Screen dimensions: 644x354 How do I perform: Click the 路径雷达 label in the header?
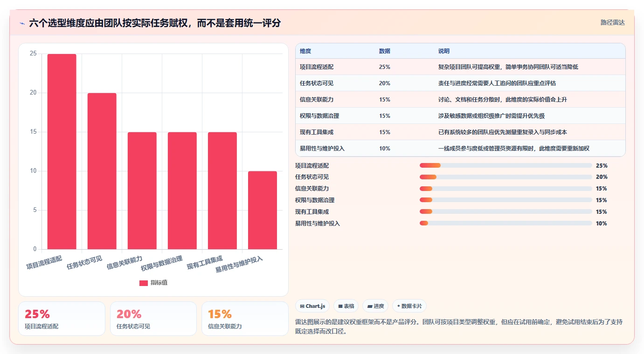612,22
